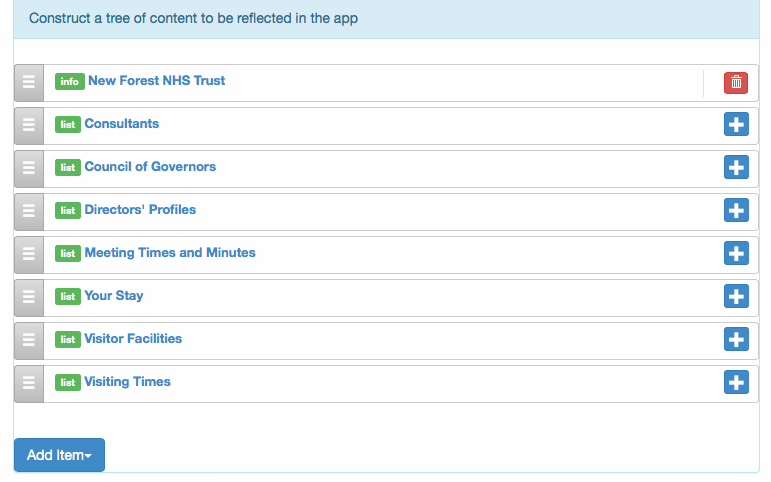The image size is (771, 482).
Task: Open Directors' Profiles list
Action: click(140, 210)
